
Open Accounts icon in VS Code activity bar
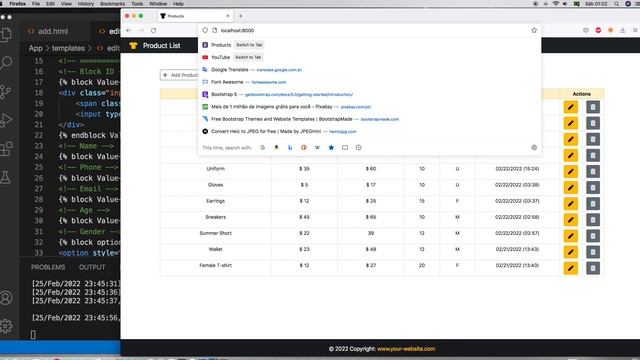[x=6, y=298]
